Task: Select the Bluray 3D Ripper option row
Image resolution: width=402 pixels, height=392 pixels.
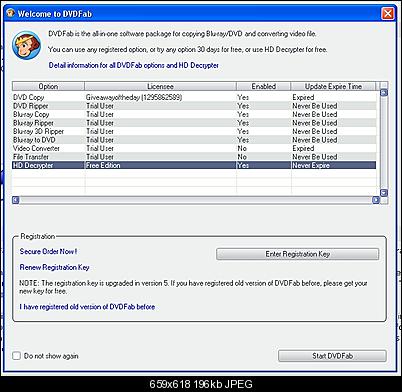Action: click(x=194, y=131)
